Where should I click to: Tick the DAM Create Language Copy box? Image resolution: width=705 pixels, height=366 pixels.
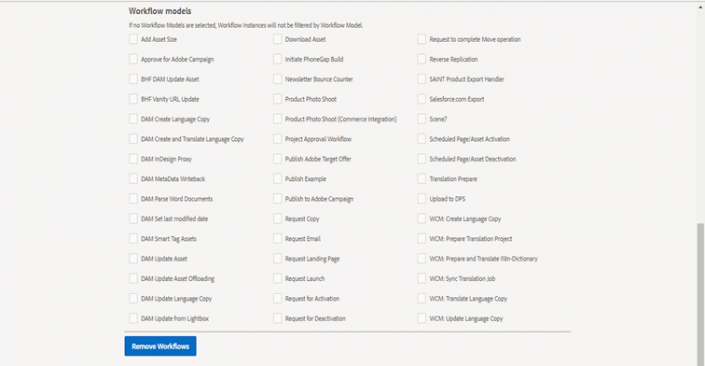pos(133,119)
